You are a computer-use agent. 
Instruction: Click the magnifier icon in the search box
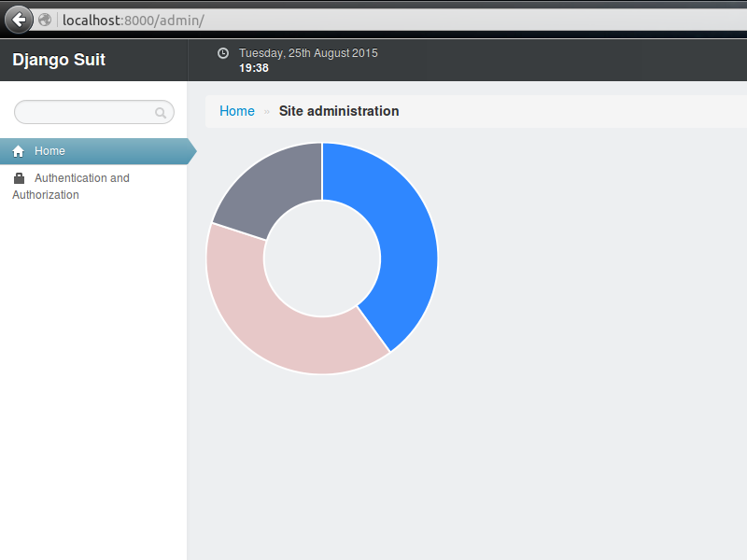(x=161, y=112)
